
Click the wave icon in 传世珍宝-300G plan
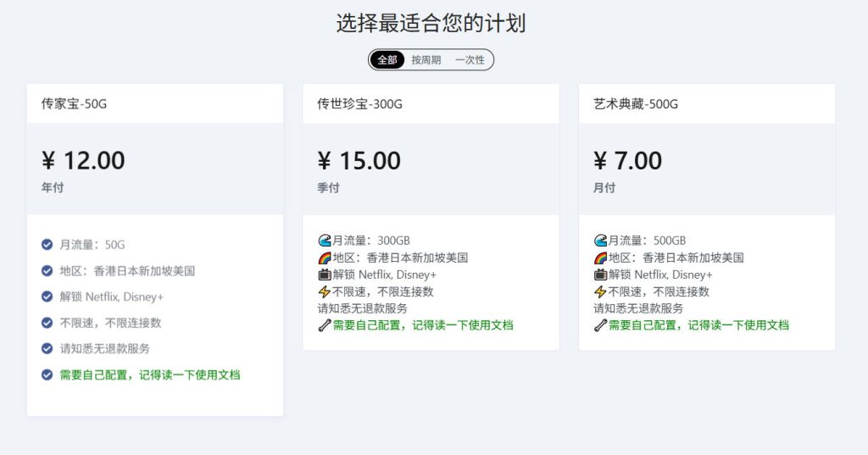(x=325, y=241)
